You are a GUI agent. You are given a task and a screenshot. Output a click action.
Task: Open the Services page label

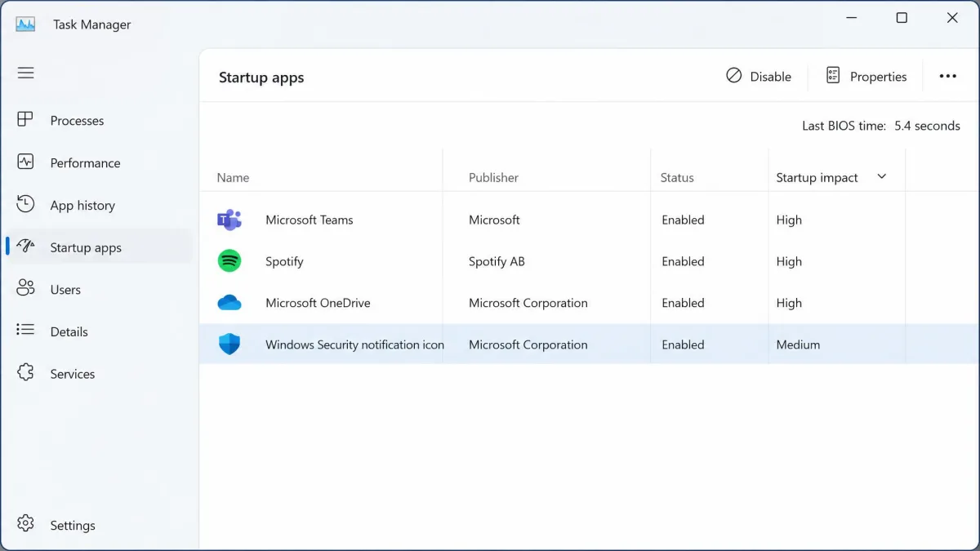(x=73, y=374)
